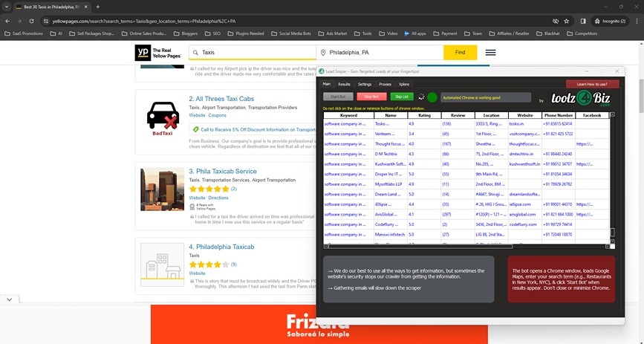Open the Phila Taxicab Service listing

[x=223, y=172]
